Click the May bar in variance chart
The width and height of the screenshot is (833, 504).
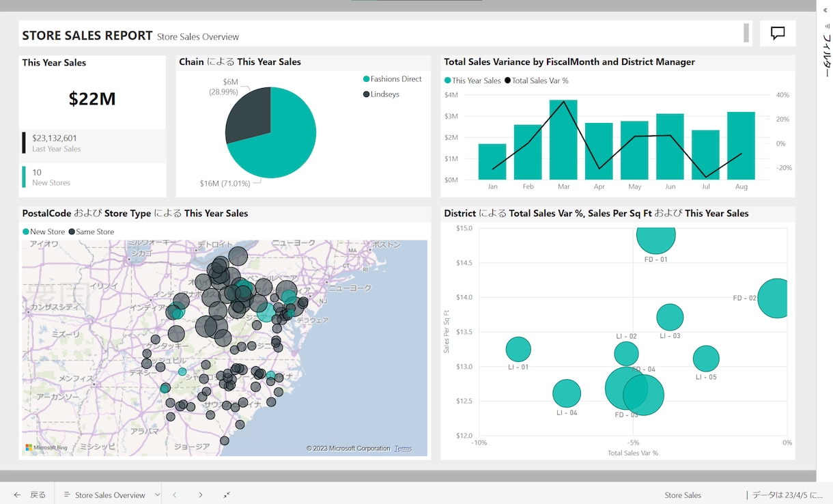tap(634, 151)
